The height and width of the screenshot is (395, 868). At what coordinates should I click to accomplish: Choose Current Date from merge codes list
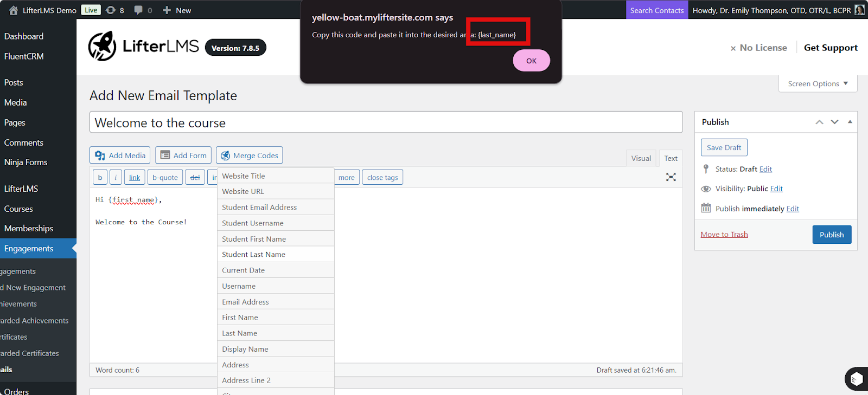(x=243, y=270)
